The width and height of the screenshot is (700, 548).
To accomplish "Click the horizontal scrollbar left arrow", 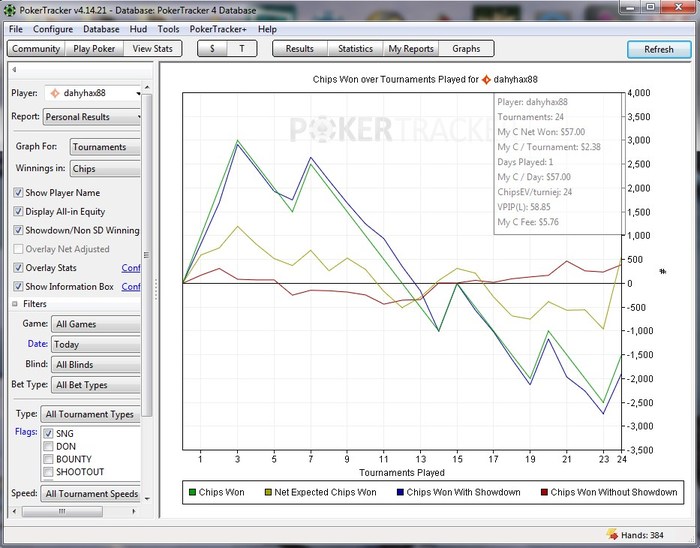I will click(x=14, y=511).
